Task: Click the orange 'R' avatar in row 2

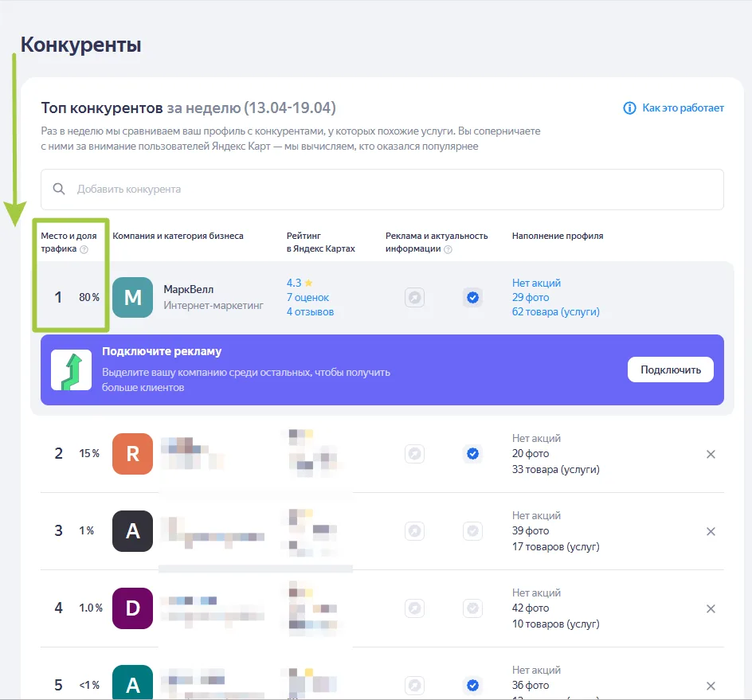Action: 133,454
